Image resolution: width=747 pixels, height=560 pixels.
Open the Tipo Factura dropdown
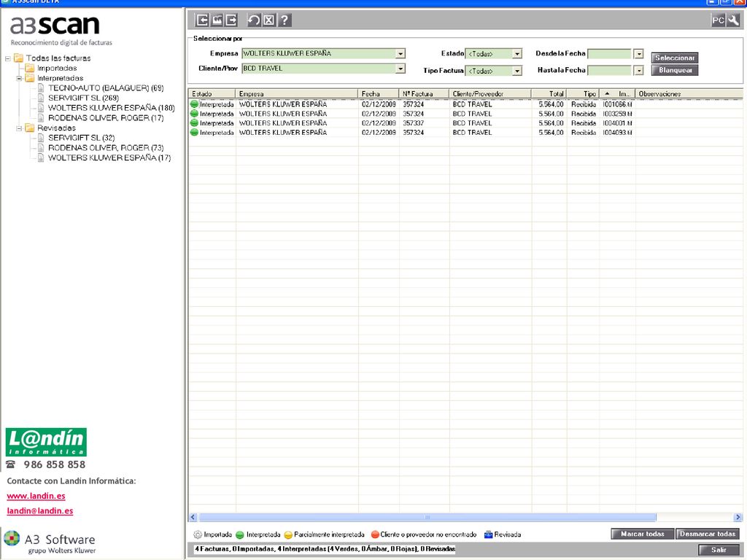pyautogui.click(x=517, y=71)
